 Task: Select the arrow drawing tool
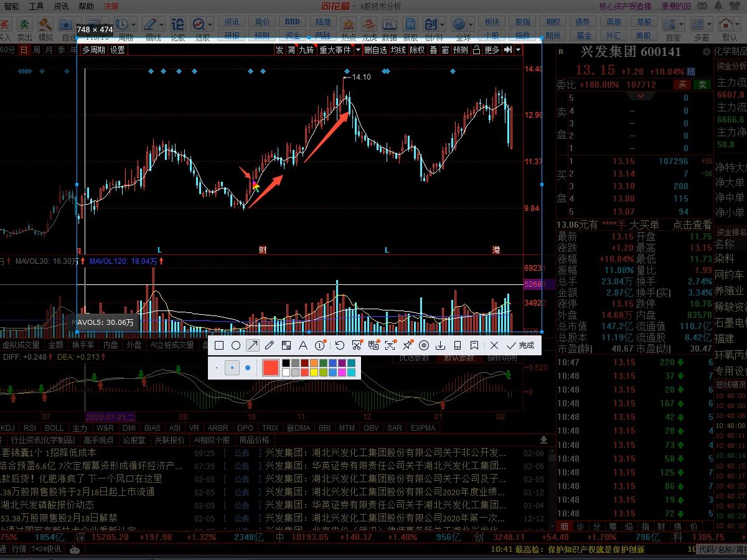point(253,345)
